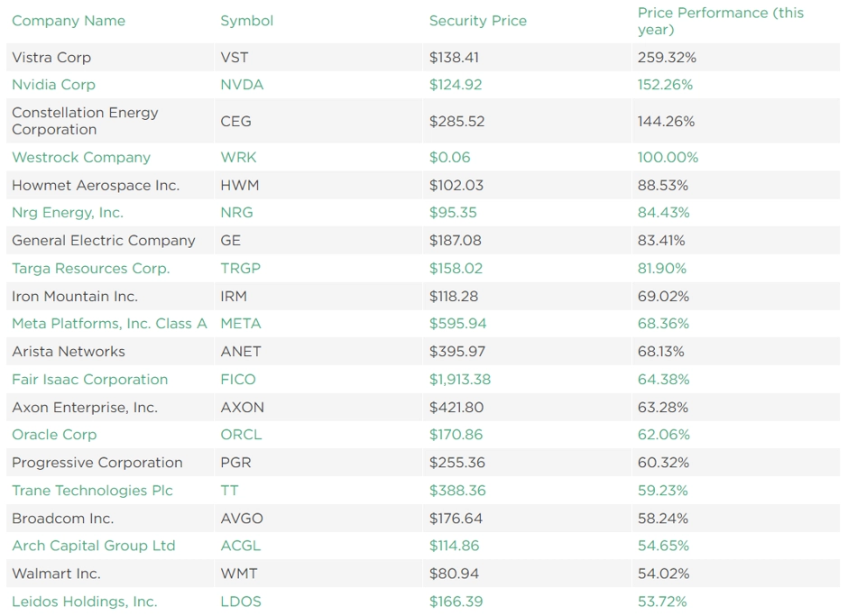Select the Constellation Energy Corporation cell
Screen dimensions: 848x616
point(110,121)
